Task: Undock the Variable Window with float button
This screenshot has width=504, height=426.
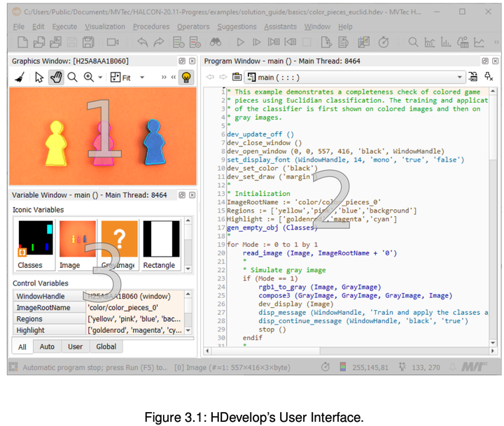Action: [181, 195]
